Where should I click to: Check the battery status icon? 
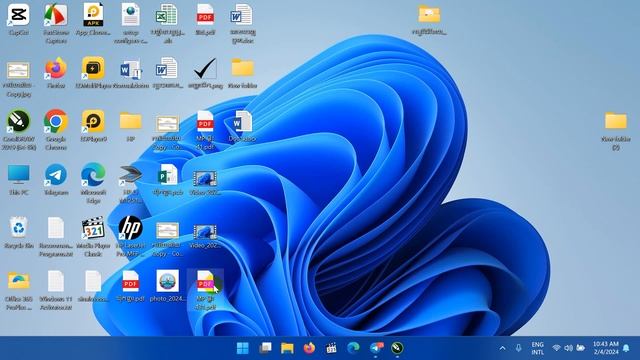coord(580,348)
